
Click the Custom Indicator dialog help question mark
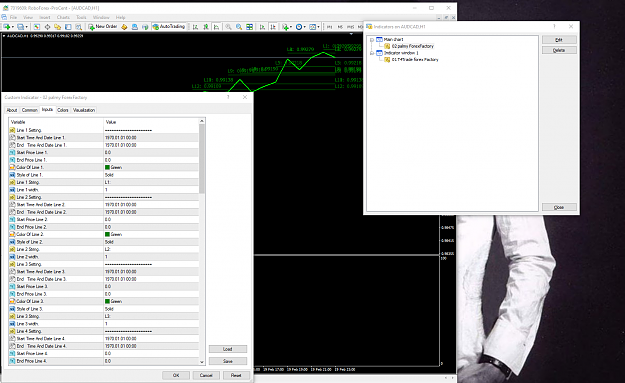tap(228, 97)
